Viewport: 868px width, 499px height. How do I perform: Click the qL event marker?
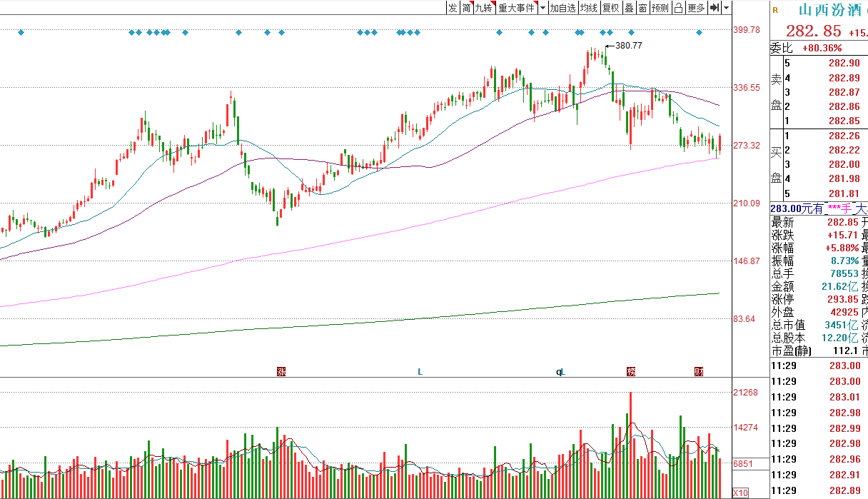pyautogui.click(x=561, y=371)
